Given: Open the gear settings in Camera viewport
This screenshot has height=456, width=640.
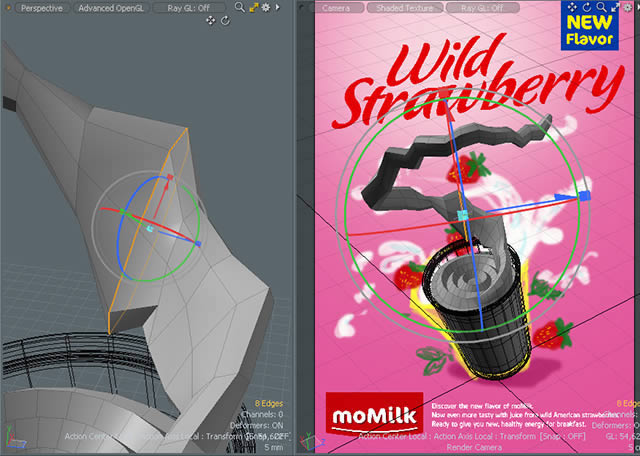Looking at the screenshot, I should click(x=628, y=7).
